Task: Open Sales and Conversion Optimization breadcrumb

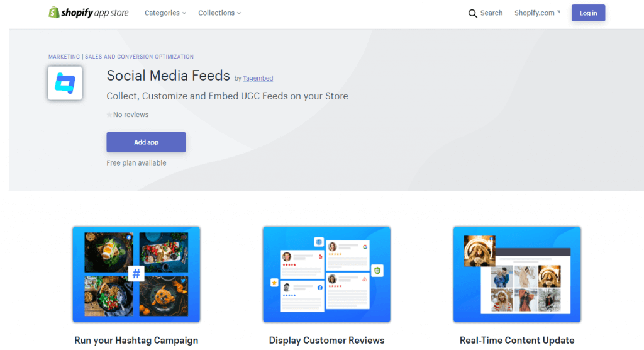Action: (x=139, y=57)
